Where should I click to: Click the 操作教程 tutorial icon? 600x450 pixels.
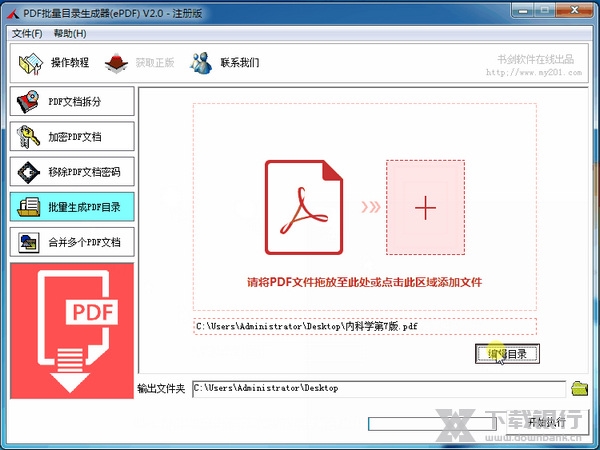tap(31, 64)
